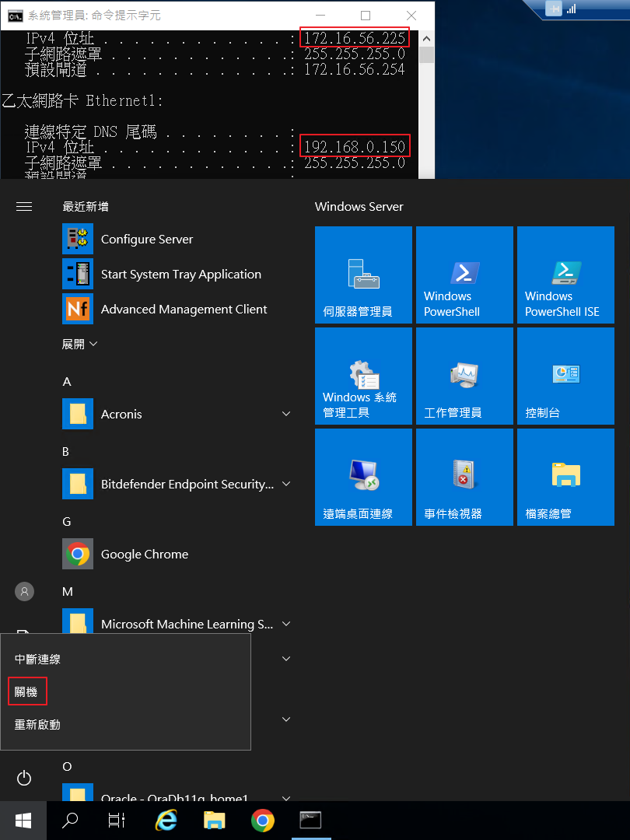Viewport: 630px width, 840px height.
Task: Click the user account icon
Action: 24,591
